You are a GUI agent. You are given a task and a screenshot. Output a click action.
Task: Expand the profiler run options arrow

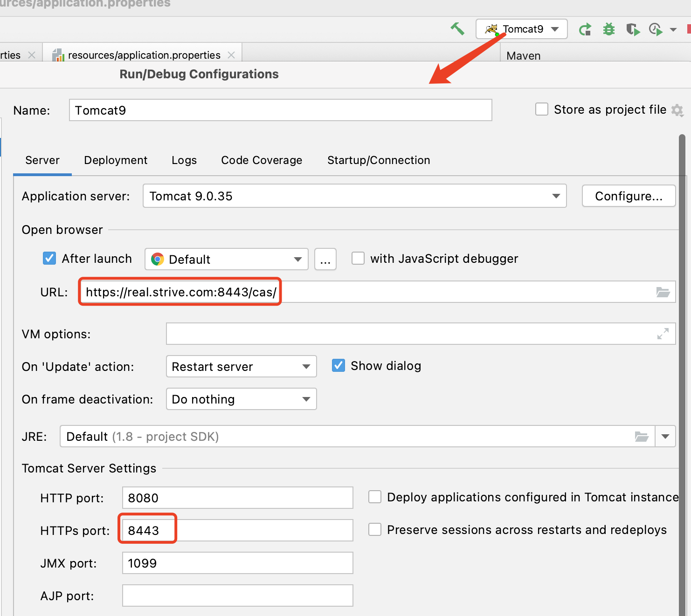pyautogui.click(x=673, y=29)
